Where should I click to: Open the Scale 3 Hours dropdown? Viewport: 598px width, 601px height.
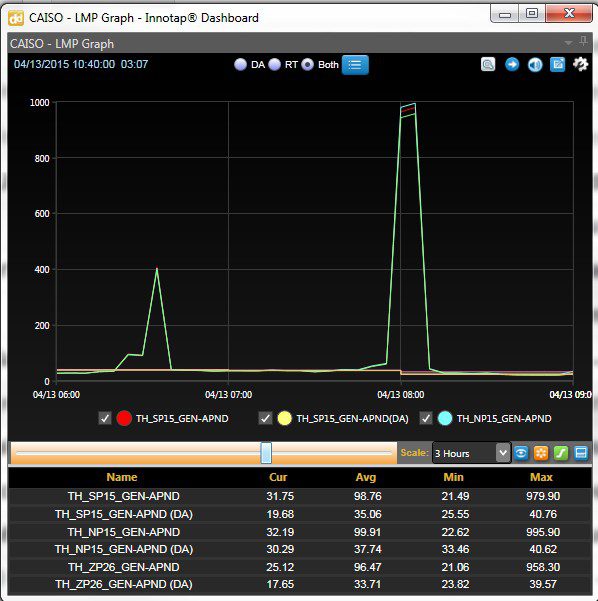point(472,453)
